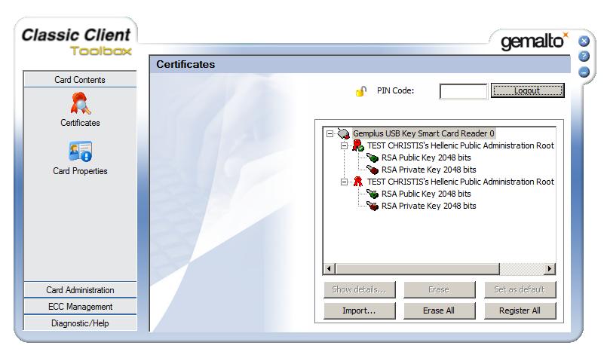This screenshot has height=364, width=604.
Task: Select Gemplus USB Key Smart Card Reader 0
Action: pos(423,133)
